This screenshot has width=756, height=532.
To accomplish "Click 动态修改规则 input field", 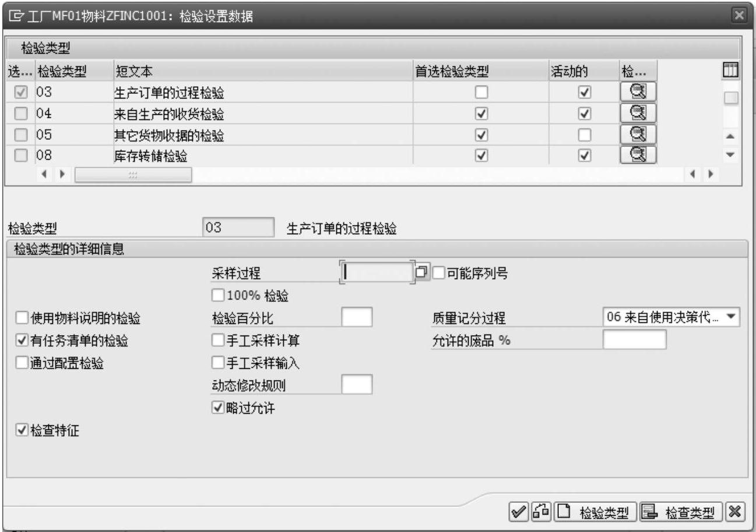I will point(357,385).
